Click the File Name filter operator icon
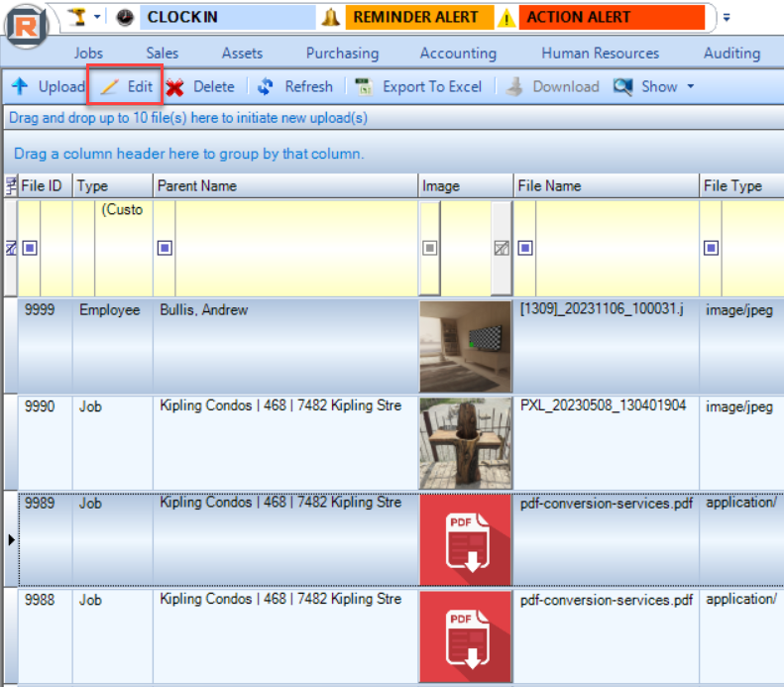 pyautogui.click(x=525, y=248)
